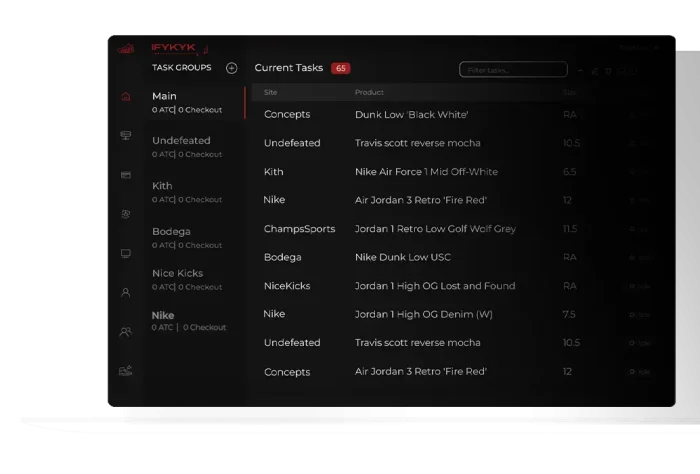Screen dimensions: 700x474
Task: Select the Nice Kicks task group
Action: pos(190,279)
